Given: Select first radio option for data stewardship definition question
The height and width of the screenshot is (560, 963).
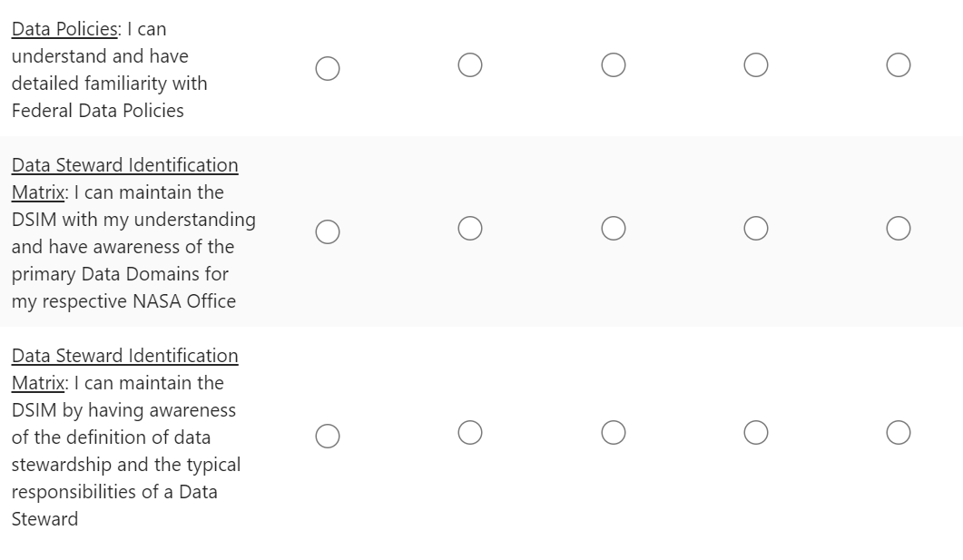Looking at the screenshot, I should 328,437.
